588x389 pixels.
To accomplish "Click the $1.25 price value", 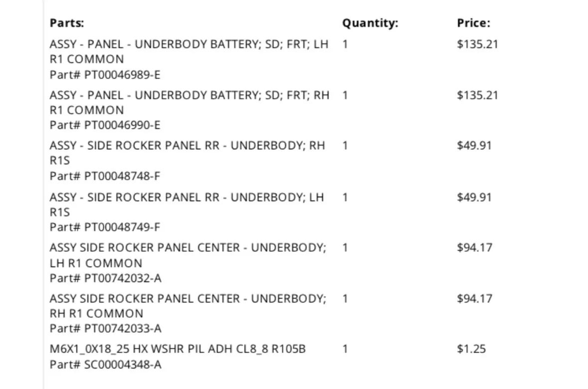I will coord(471,349).
